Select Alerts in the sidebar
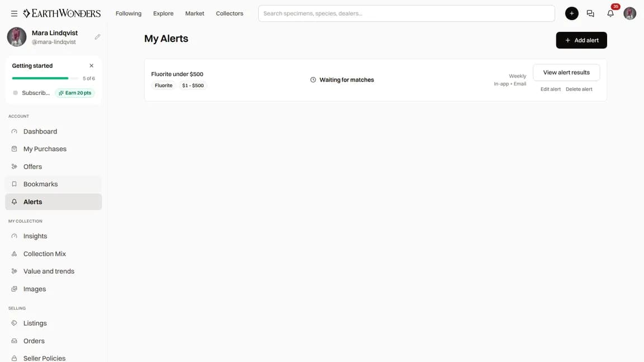The width and height of the screenshot is (644, 362). click(x=54, y=202)
